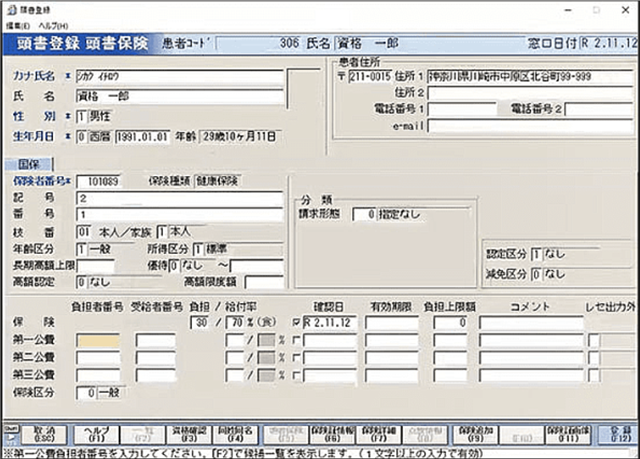Viewport: 640px width, 459px height.
Task: Click the 第一公費 負担者番号 field
Action: point(102,341)
